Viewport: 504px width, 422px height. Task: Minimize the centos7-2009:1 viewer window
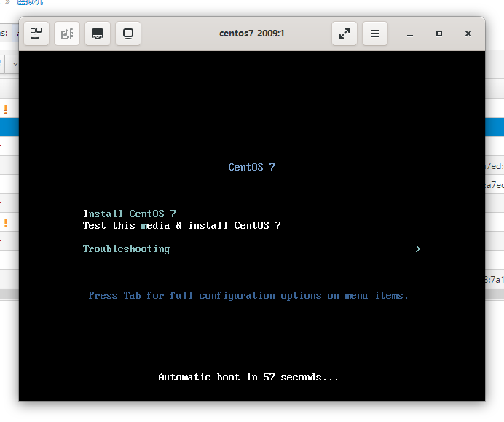pyautogui.click(x=410, y=34)
